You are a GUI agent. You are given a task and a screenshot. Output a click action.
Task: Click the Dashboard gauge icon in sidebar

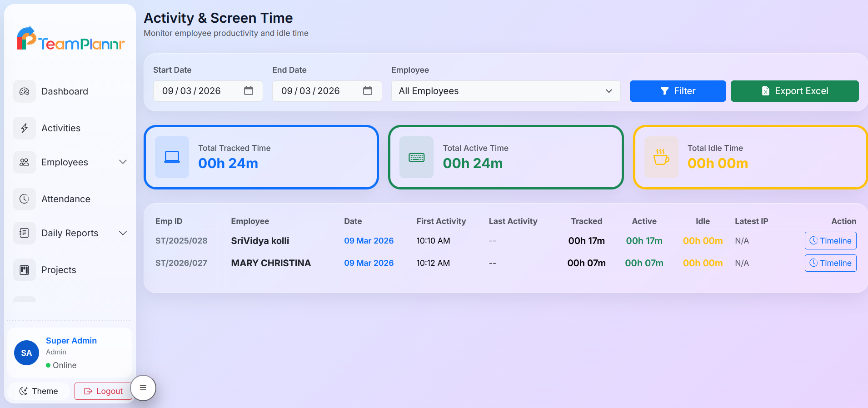click(x=25, y=91)
